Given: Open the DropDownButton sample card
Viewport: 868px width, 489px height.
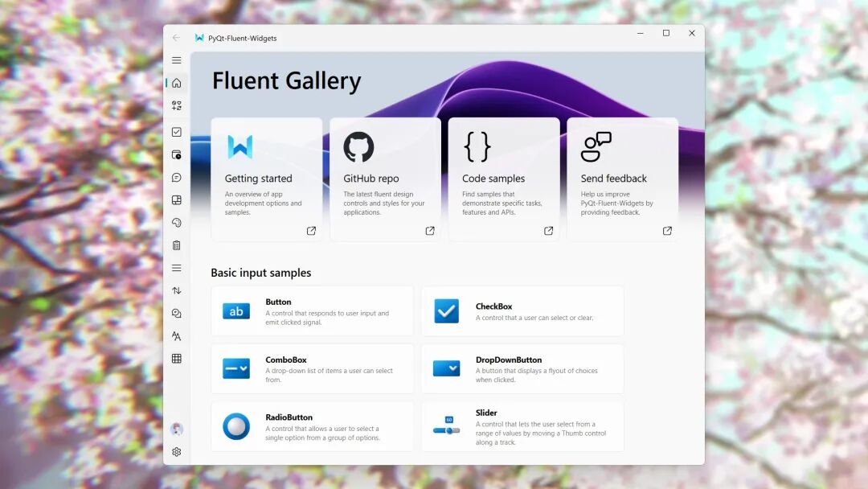Looking at the screenshot, I should pos(522,369).
